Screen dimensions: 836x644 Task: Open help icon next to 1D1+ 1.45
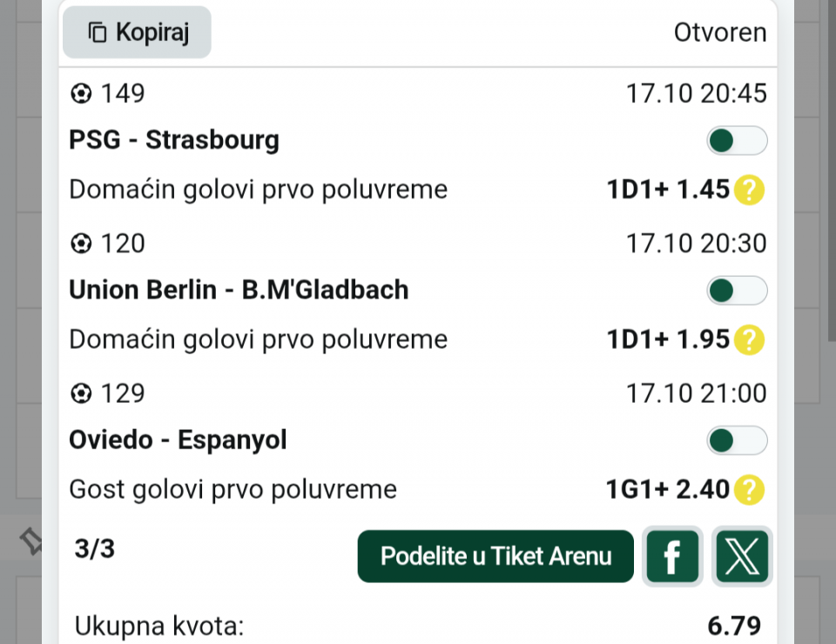coord(749,190)
